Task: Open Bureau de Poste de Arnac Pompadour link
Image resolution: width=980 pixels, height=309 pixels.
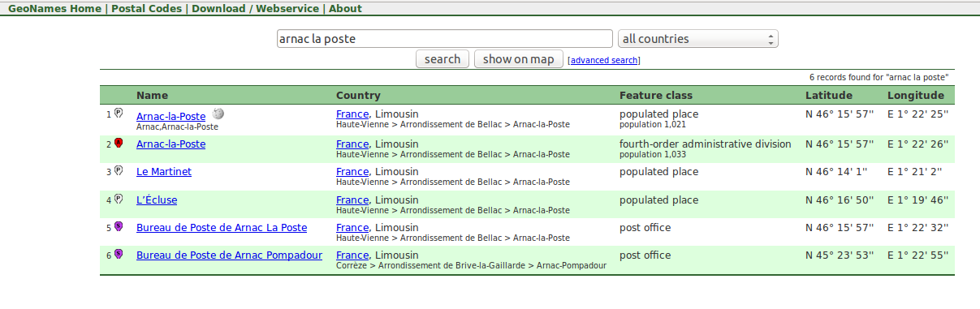Action: pos(229,255)
